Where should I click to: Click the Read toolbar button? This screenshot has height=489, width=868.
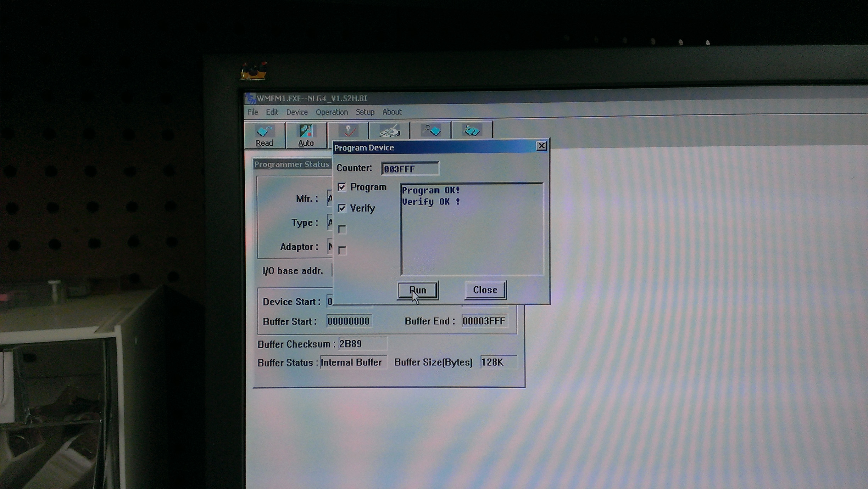pyautogui.click(x=264, y=135)
